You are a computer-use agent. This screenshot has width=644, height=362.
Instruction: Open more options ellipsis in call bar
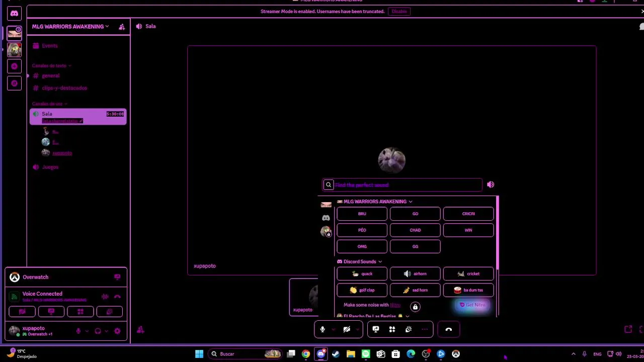coord(425,329)
